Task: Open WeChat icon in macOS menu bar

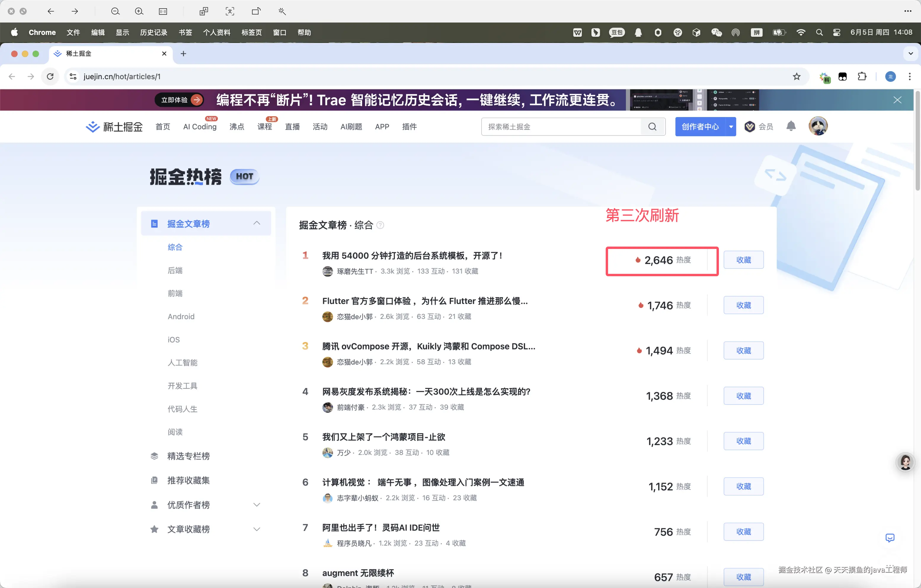Action: 716,33
